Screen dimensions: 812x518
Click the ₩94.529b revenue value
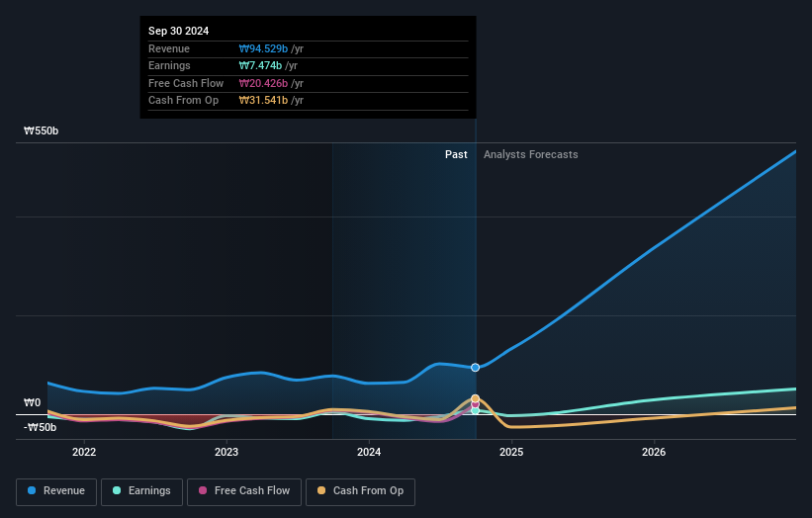pos(263,48)
